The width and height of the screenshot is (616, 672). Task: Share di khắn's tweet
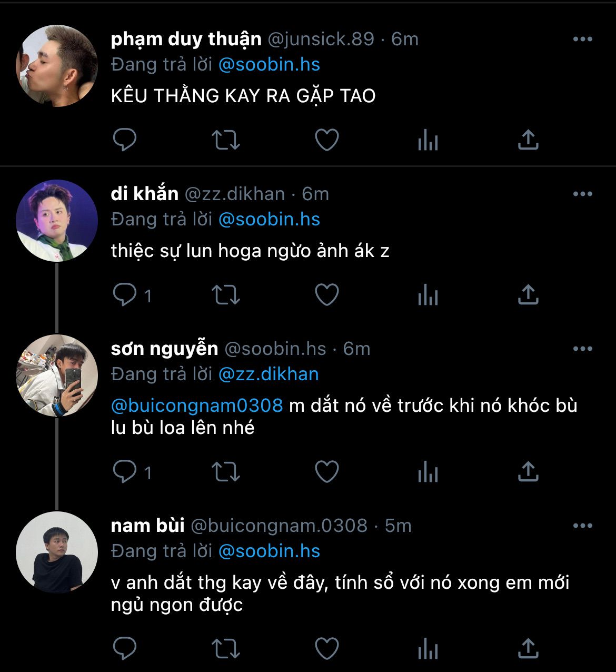(528, 295)
